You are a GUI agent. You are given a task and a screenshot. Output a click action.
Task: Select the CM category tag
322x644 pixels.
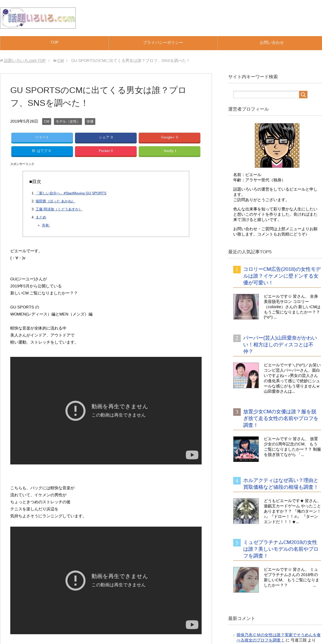47,122
